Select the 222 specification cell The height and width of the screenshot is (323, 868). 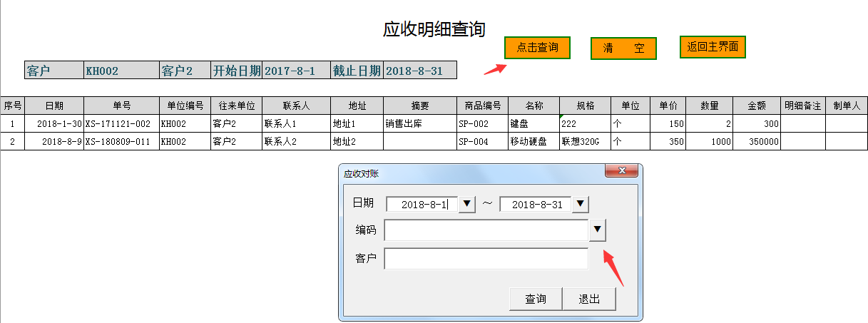tap(585, 123)
